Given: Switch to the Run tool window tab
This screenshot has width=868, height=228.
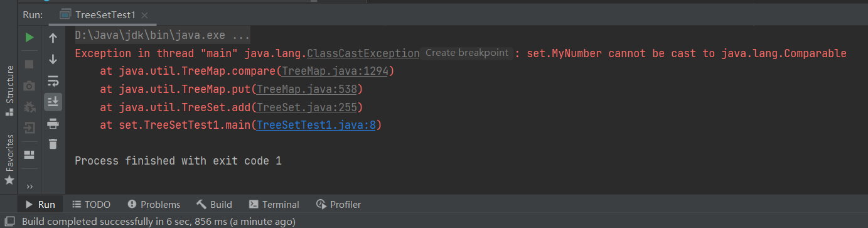Looking at the screenshot, I should pyautogui.click(x=41, y=204).
